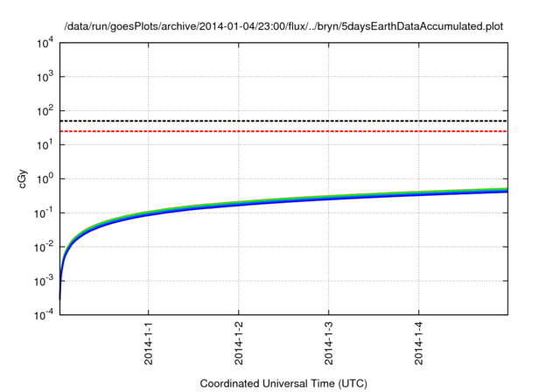Click the Coordinated Universal Time (UTC) axis title
Viewport: 560px width, 392px height.
tap(283, 383)
